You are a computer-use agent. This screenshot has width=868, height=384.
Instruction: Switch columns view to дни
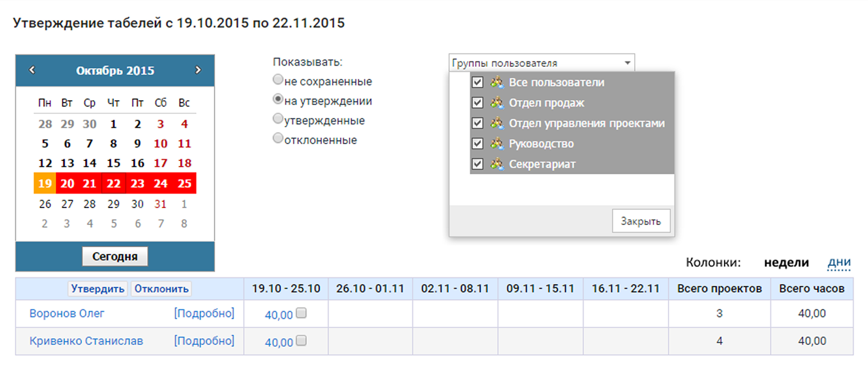tap(839, 262)
